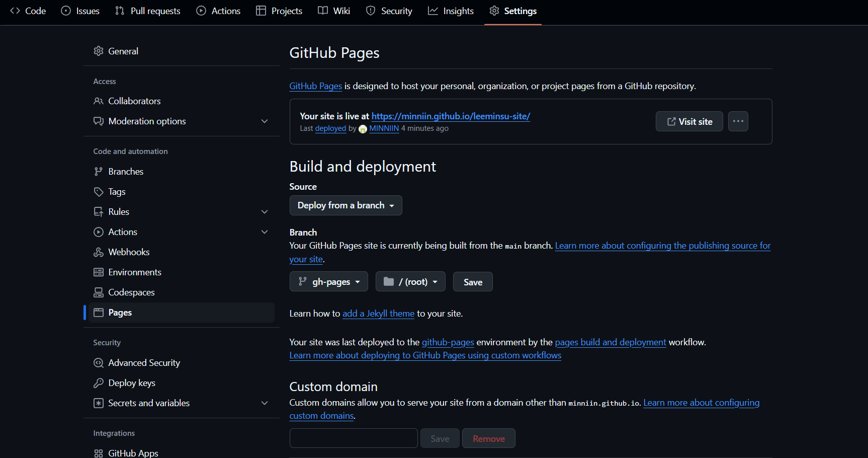Click the Branches git-branch icon in sidebar
The width and height of the screenshot is (868, 458).
click(x=99, y=172)
